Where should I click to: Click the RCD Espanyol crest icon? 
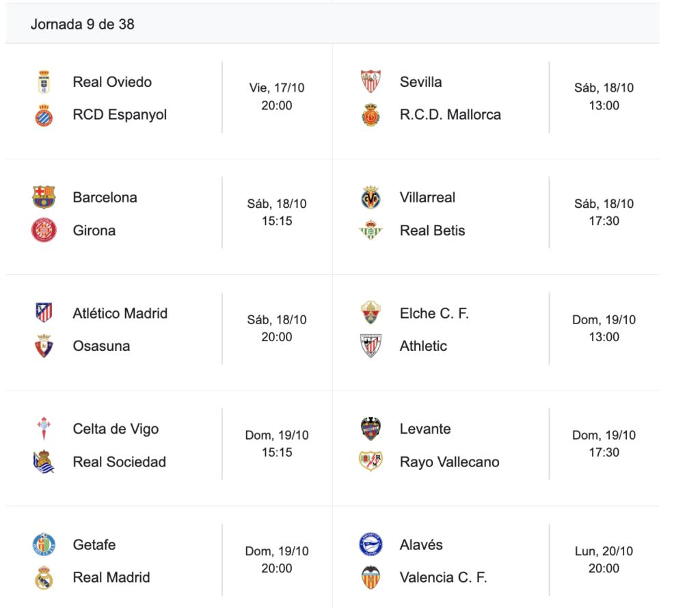pos(44,115)
